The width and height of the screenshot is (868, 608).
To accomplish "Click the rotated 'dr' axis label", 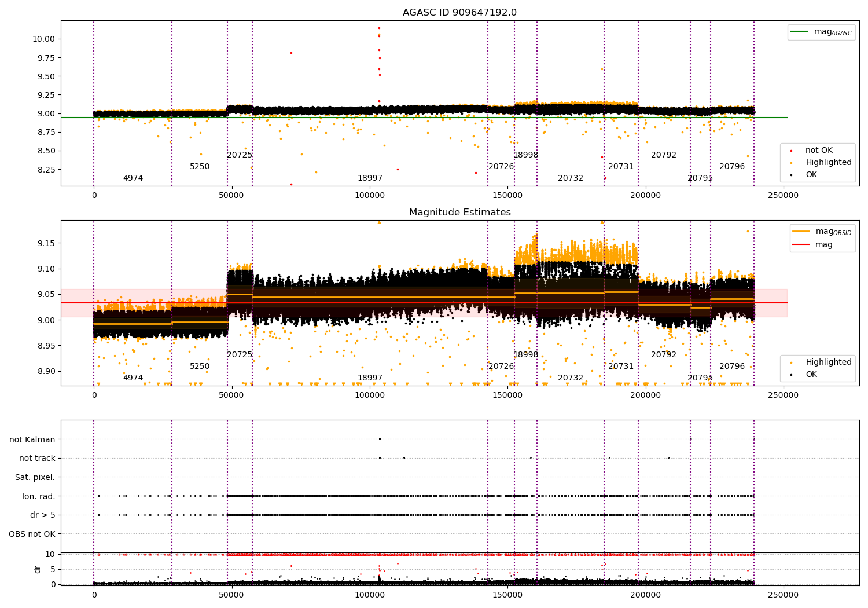I will tap(38, 569).
